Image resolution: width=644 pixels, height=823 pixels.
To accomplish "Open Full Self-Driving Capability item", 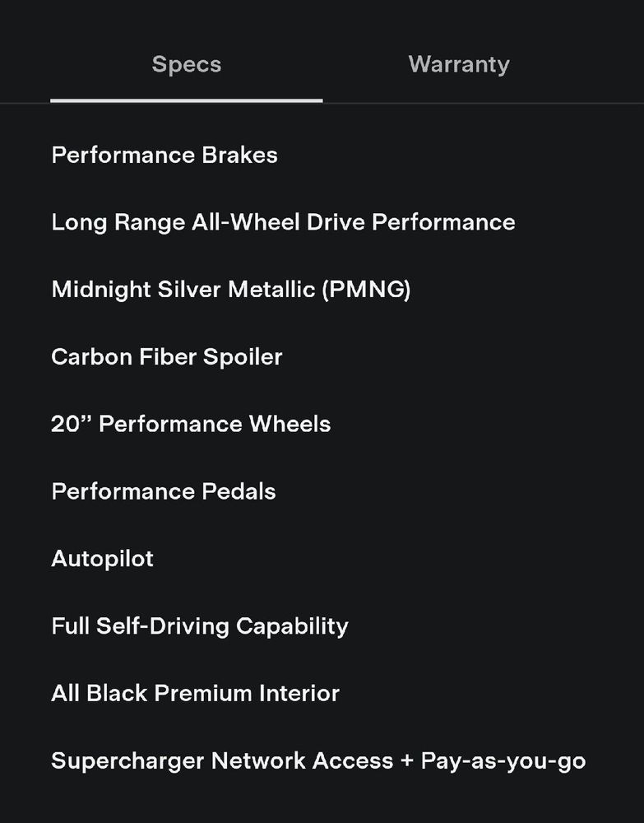I will pos(200,626).
